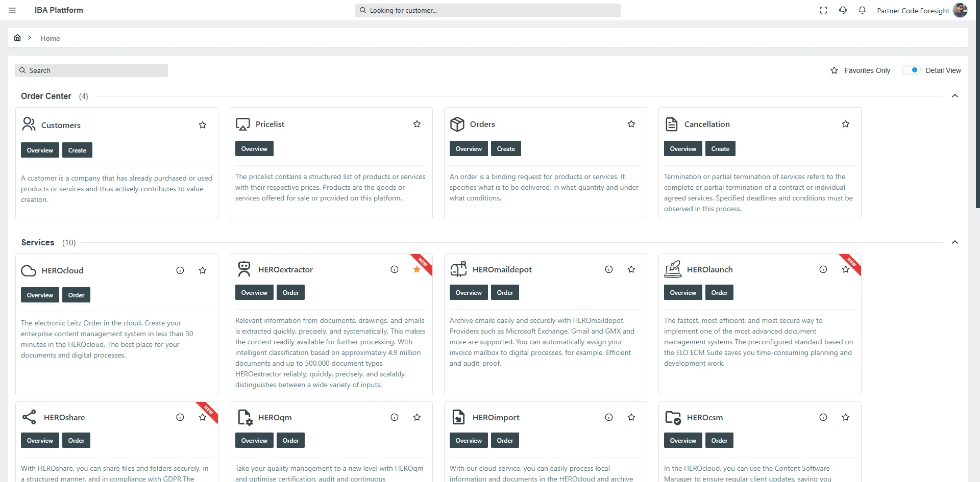The height and width of the screenshot is (482, 980).
Task: Open the support headset icon
Action: pos(843,10)
